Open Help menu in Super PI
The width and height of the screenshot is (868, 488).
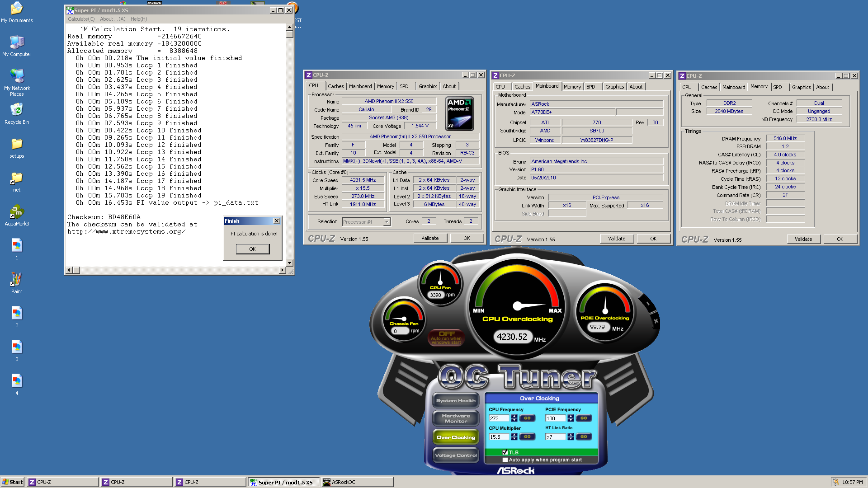[139, 19]
